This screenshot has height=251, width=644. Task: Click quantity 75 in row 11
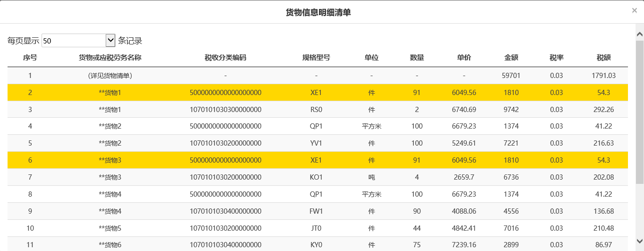417,245
